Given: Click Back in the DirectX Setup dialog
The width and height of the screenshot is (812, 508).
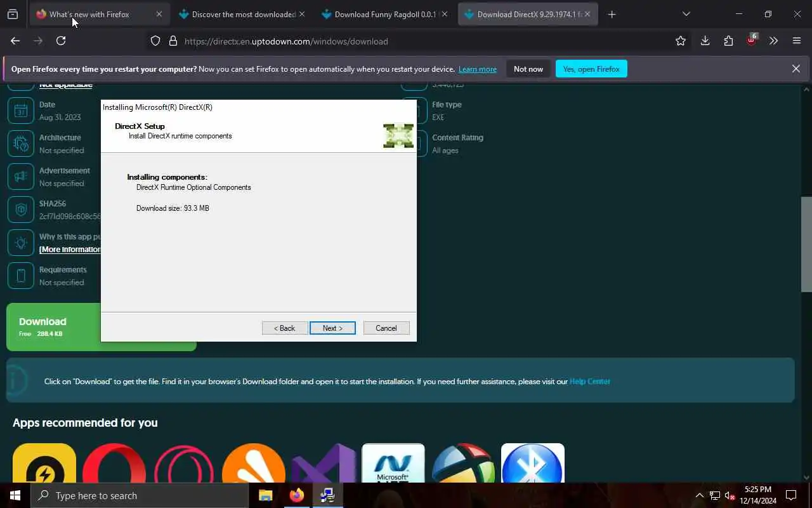Looking at the screenshot, I should pos(285,328).
